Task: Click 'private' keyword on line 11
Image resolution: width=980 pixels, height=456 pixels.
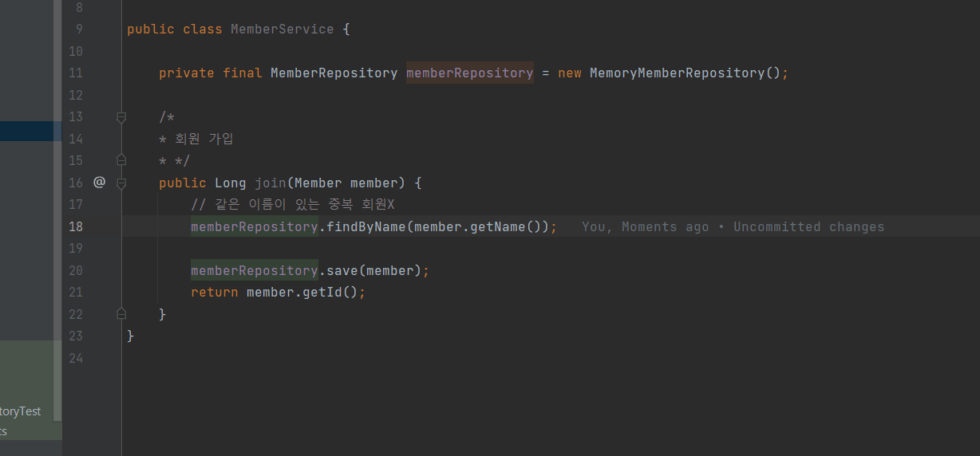Action: pos(187,73)
